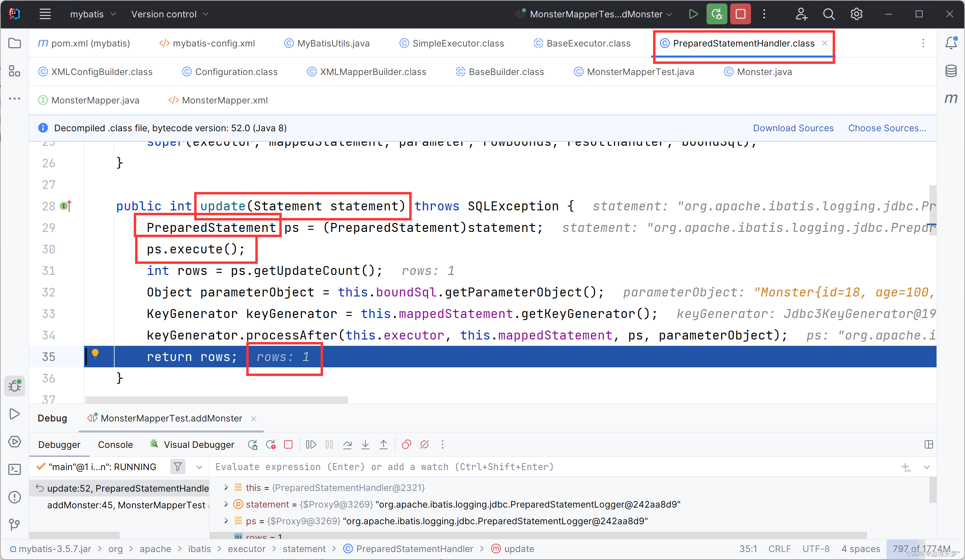
Task: Click the Choose Sources link
Action: (x=887, y=128)
